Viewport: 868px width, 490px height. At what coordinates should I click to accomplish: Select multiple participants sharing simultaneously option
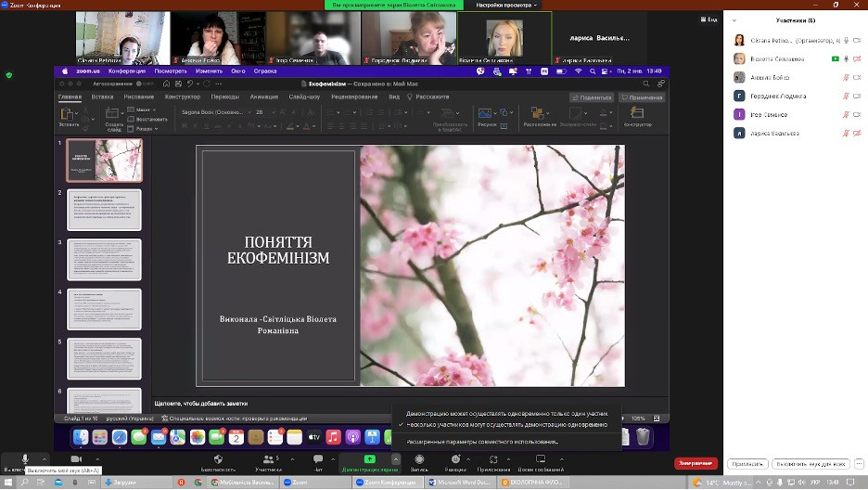506,424
